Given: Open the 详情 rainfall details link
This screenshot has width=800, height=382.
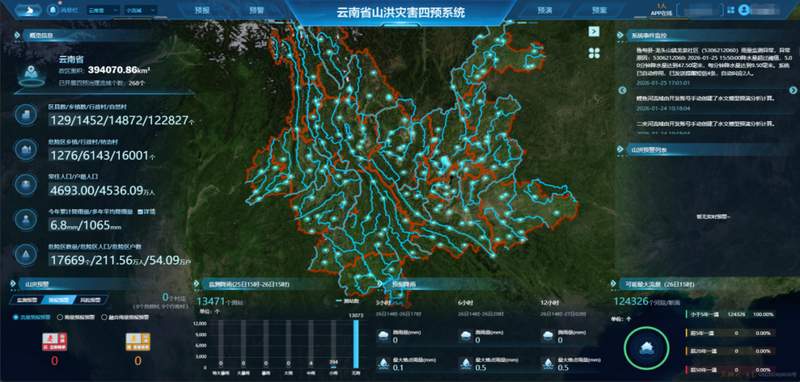Looking at the screenshot, I should [x=147, y=211].
